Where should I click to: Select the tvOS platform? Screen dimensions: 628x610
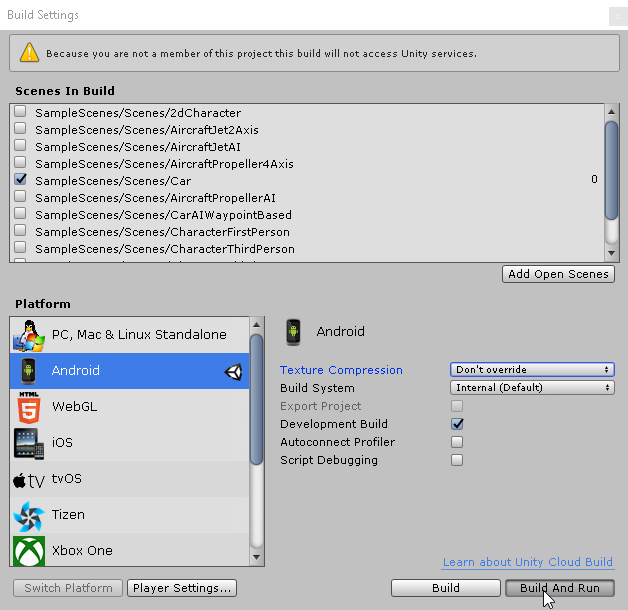(129, 479)
